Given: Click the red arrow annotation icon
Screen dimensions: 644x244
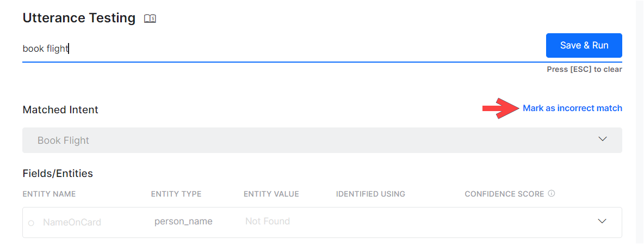Looking at the screenshot, I should pos(499,108).
